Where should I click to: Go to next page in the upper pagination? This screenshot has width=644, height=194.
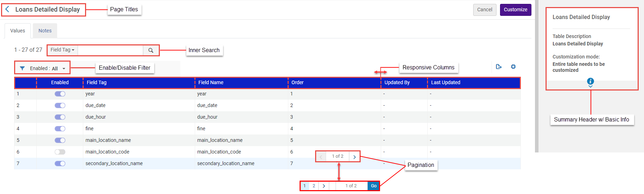(x=354, y=157)
